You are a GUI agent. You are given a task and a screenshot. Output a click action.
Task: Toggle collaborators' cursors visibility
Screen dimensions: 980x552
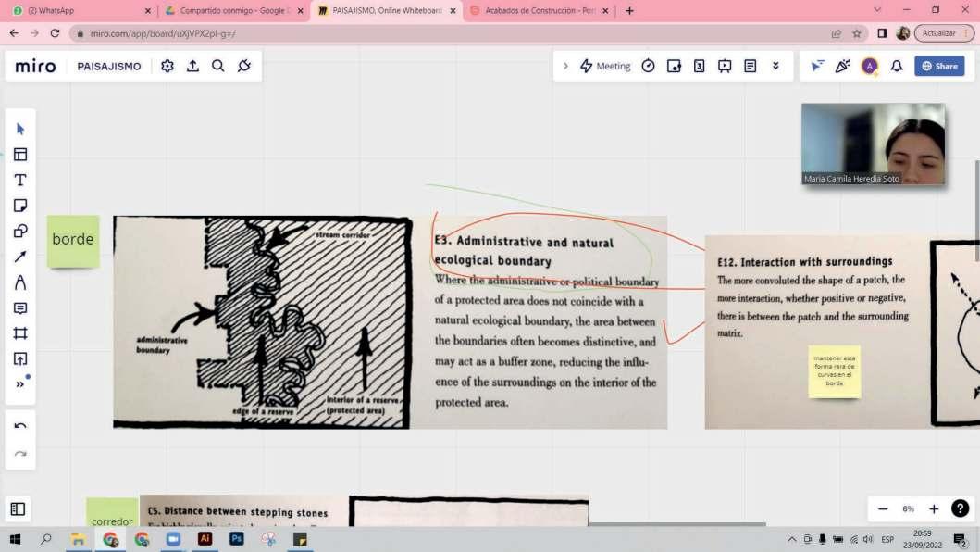coord(817,67)
